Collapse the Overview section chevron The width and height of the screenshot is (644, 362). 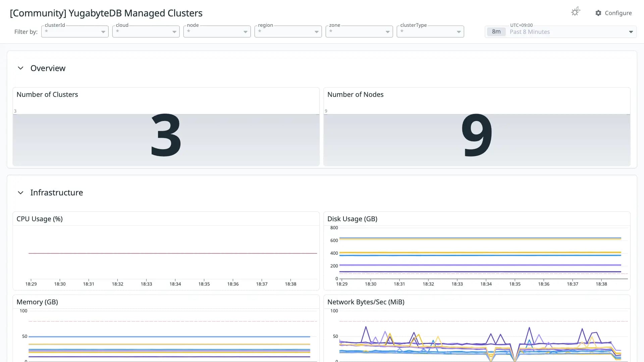point(20,68)
